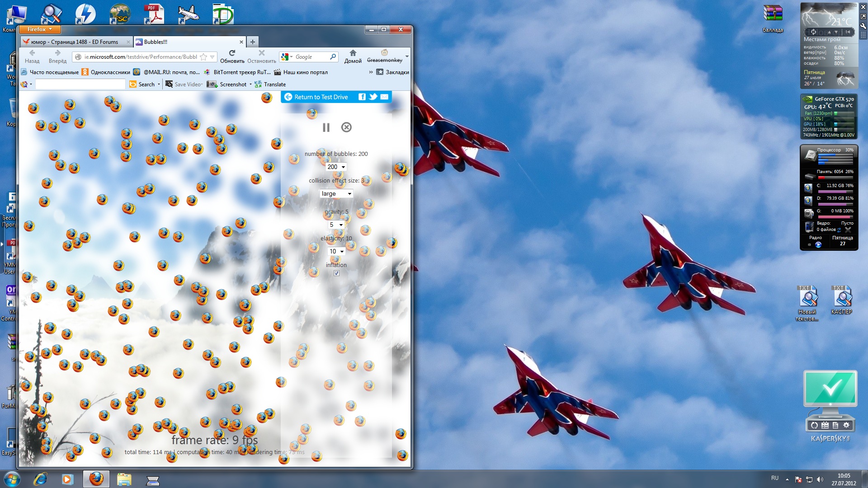Image resolution: width=868 pixels, height=488 pixels.
Task: Choose search engine via Google icon
Action: coord(286,57)
